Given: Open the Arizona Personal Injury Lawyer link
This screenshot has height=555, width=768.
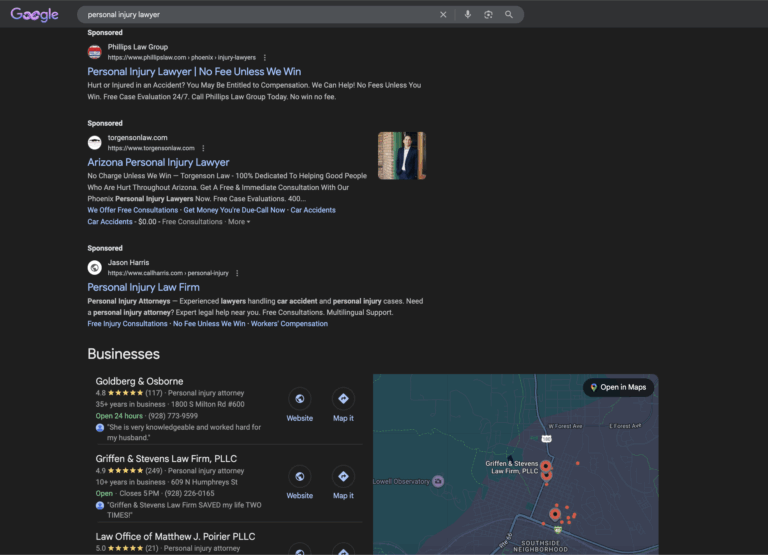Looking at the screenshot, I should click(158, 162).
